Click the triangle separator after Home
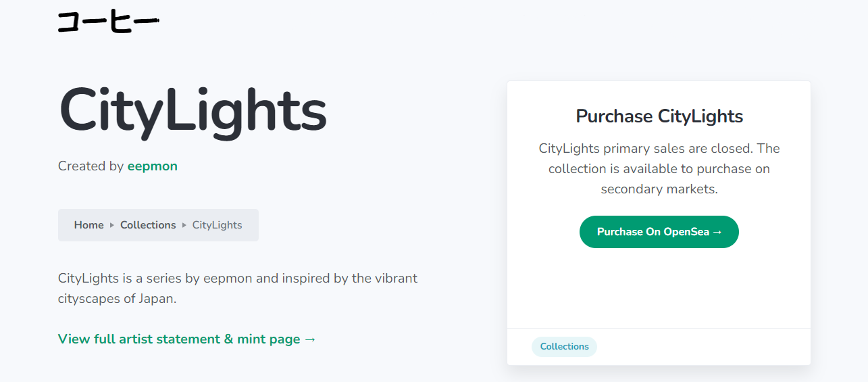This screenshot has height=382, width=868. (112, 225)
